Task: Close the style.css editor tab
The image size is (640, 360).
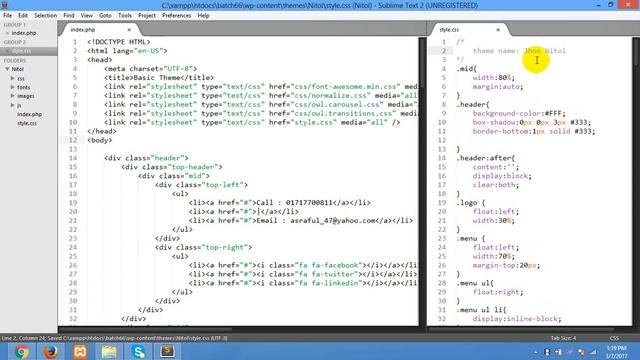Action: pyautogui.click(x=498, y=30)
